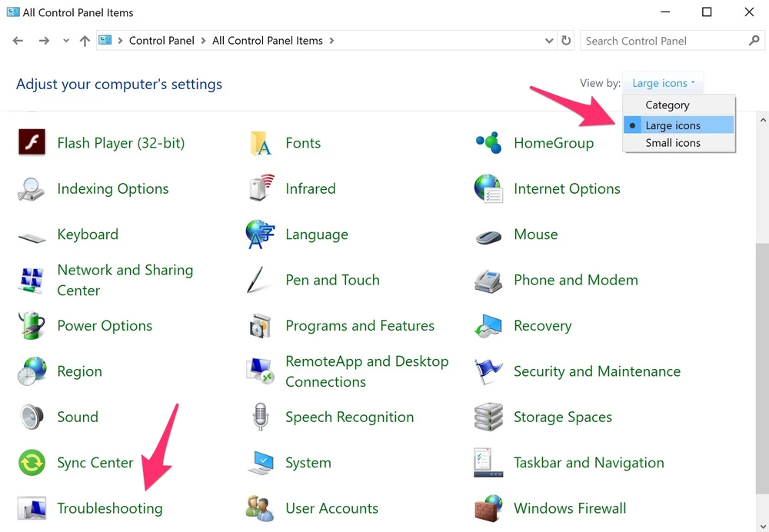Open the recent locations dropdown arrow
Image resolution: width=769 pixels, height=532 pixels.
tap(66, 41)
